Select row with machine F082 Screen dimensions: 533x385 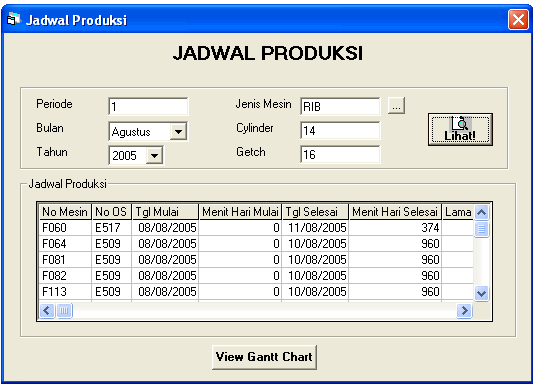pos(256,276)
